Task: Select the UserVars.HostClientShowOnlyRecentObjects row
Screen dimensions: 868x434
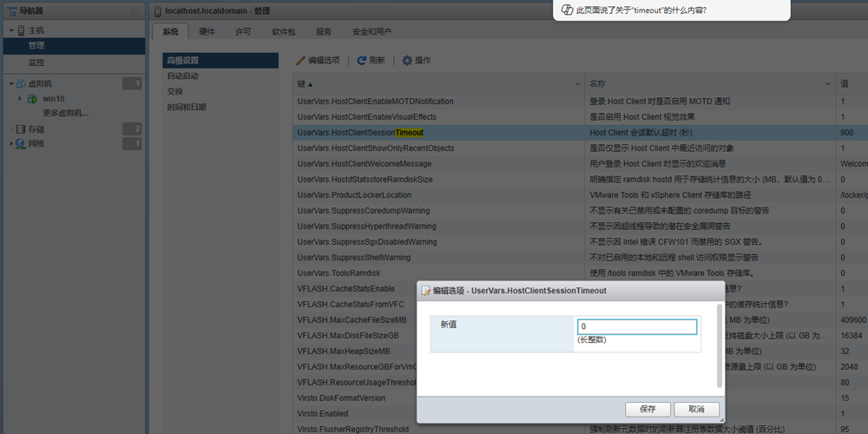Action: [x=580, y=148]
